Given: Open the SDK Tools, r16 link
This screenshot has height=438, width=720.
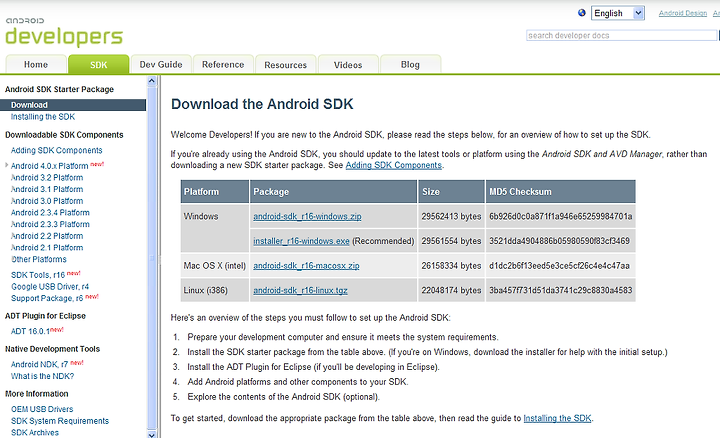Looking at the screenshot, I should pyautogui.click(x=38, y=275).
